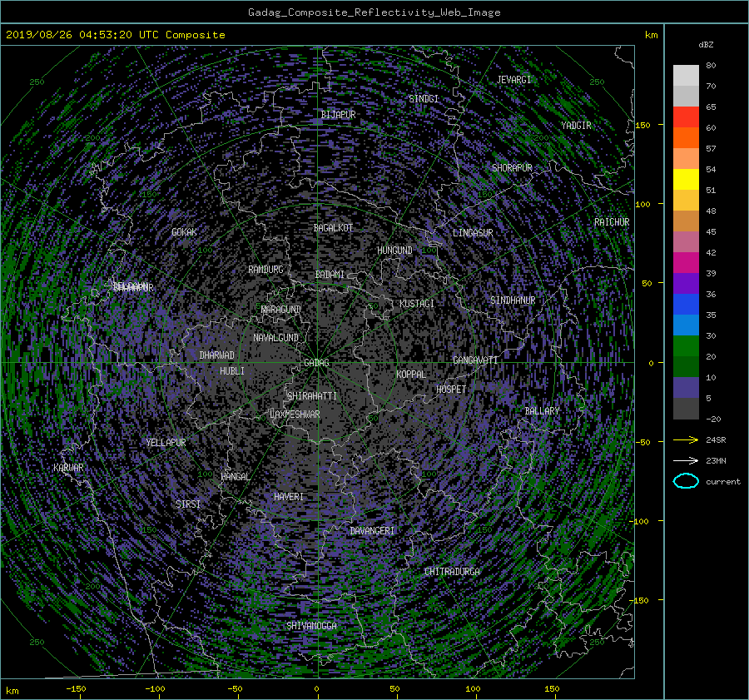The width and height of the screenshot is (749, 700).
Task: Click the SHIRAHATTI city label
Action: click(x=312, y=396)
